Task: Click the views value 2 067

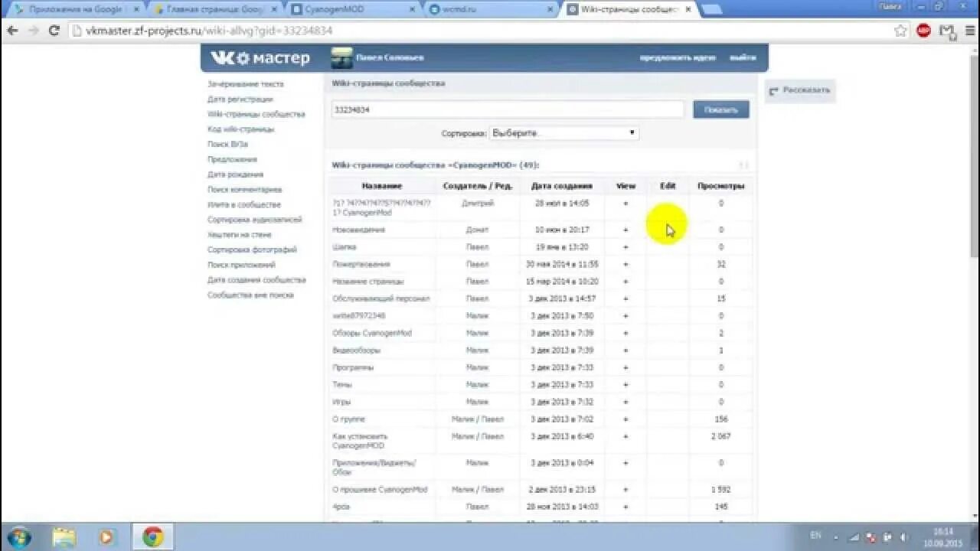Action: click(x=720, y=436)
